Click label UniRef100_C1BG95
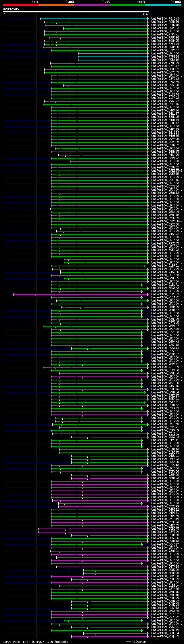The height and width of the screenshot is (644, 184). [165, 453]
